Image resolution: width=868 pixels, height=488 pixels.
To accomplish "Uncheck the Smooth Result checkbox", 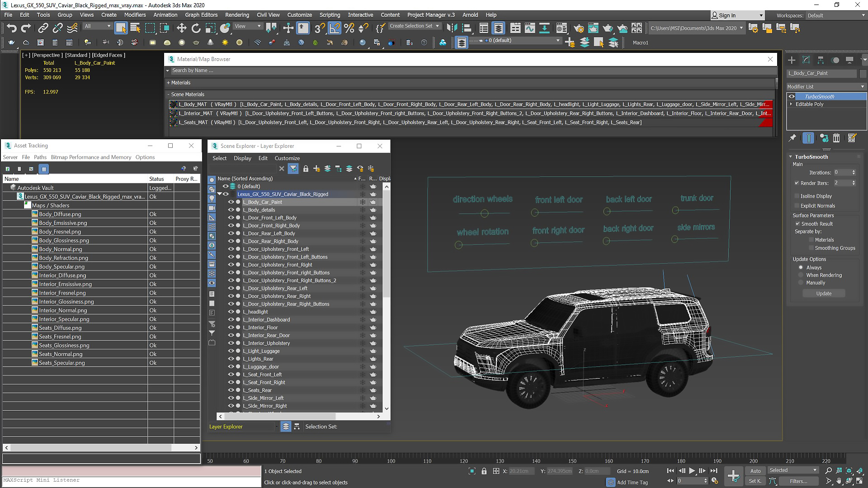I will coord(798,224).
